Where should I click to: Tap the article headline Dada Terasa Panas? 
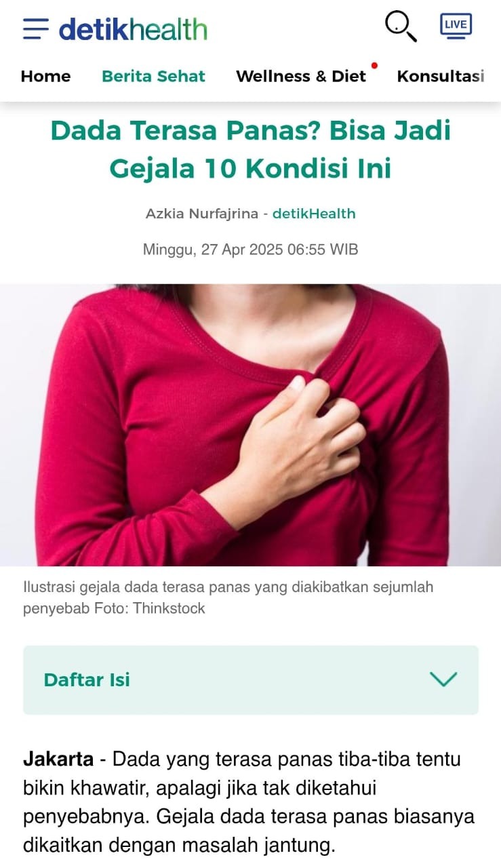(251, 150)
